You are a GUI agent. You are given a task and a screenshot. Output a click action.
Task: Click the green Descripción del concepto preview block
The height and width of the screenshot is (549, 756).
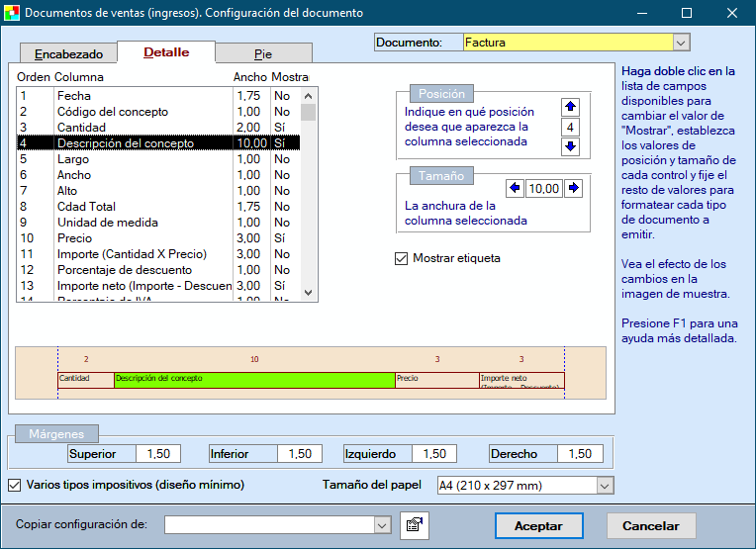pos(254,379)
